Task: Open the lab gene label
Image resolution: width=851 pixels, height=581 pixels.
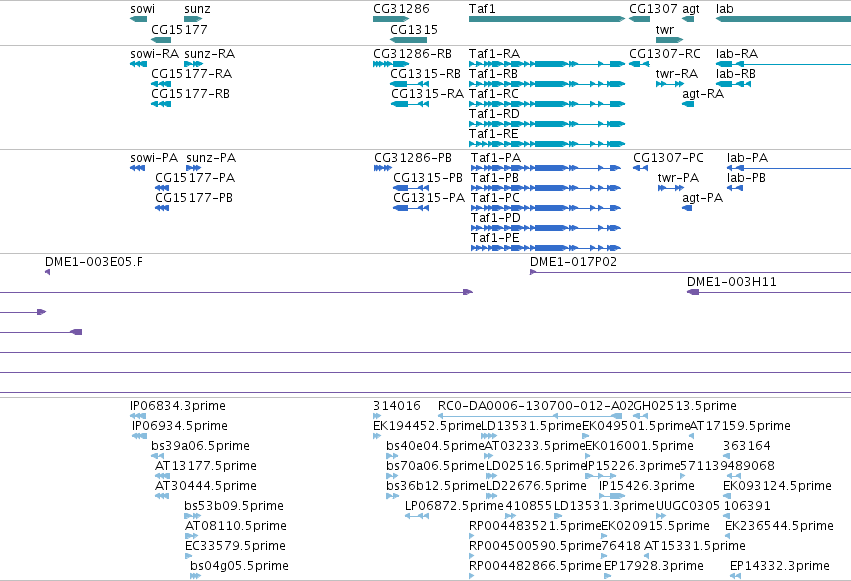Action: click(725, 9)
